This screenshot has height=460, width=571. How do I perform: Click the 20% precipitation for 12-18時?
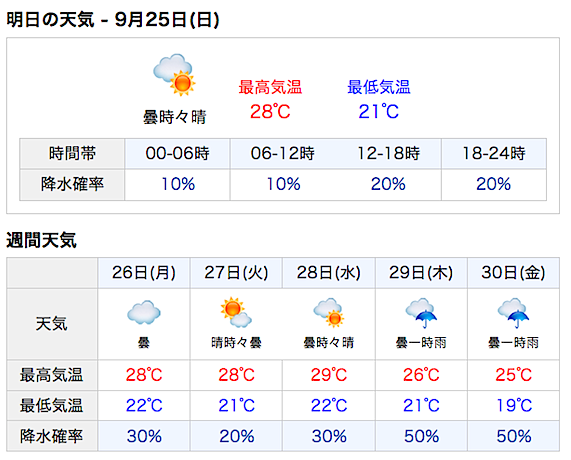tap(388, 184)
